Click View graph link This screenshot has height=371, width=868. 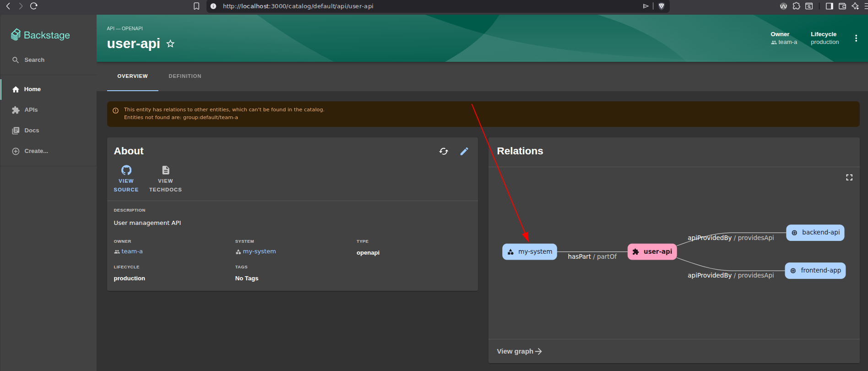519,351
